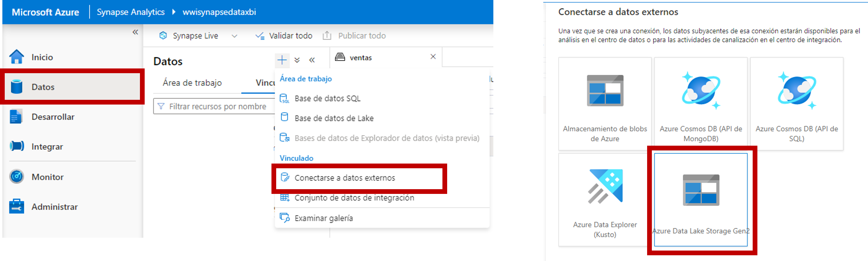This screenshot has height=261, width=868.
Task: Open the Desarrollar hub icon
Action: tap(16, 117)
